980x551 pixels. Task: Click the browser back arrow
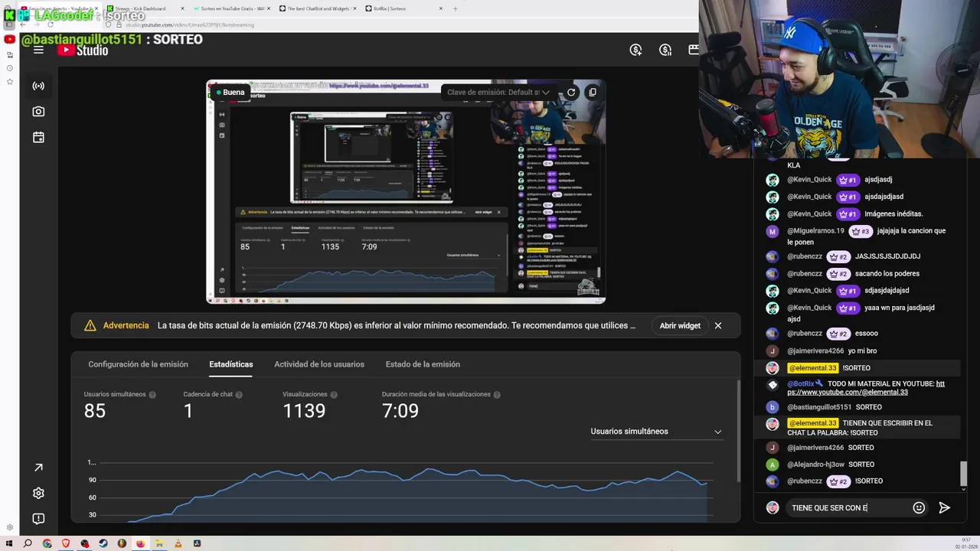pyautogui.click(x=24, y=24)
